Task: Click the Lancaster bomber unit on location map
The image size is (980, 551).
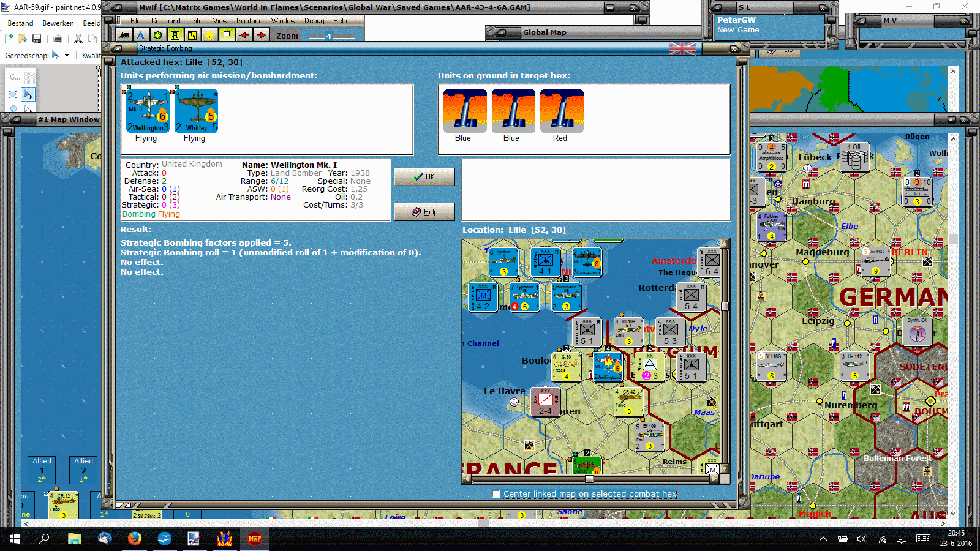Action: pyautogui.click(x=587, y=262)
